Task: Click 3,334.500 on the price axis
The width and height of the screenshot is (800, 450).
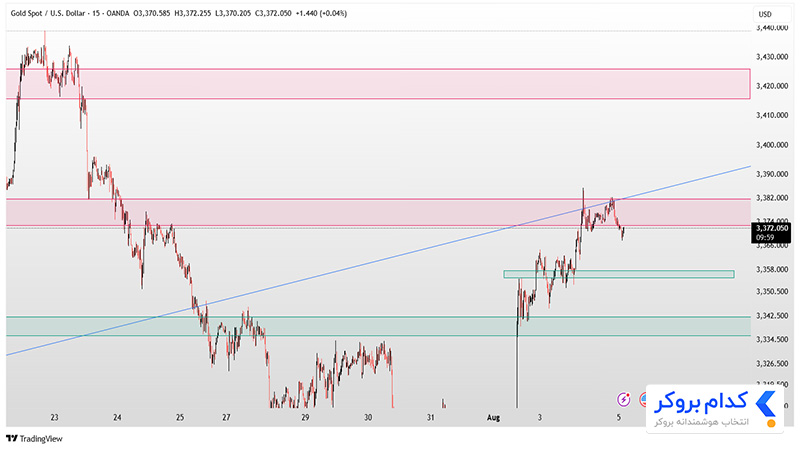Action: [772, 339]
